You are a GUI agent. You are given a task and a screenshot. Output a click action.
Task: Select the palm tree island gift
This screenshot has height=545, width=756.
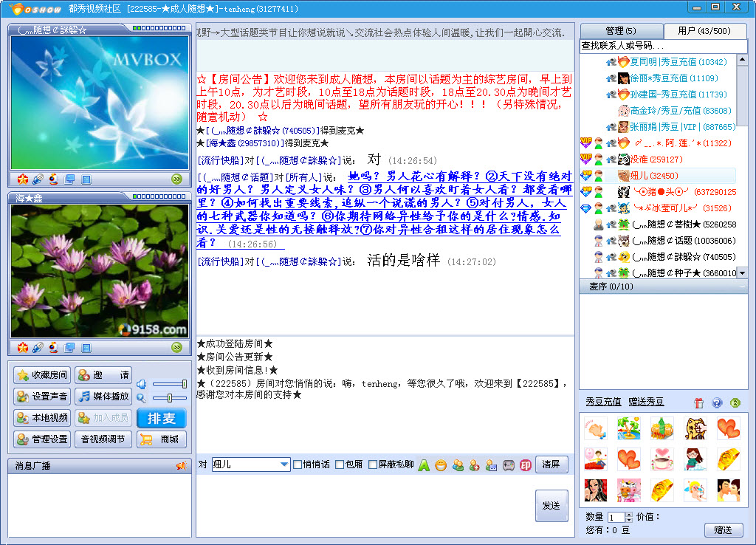click(629, 428)
